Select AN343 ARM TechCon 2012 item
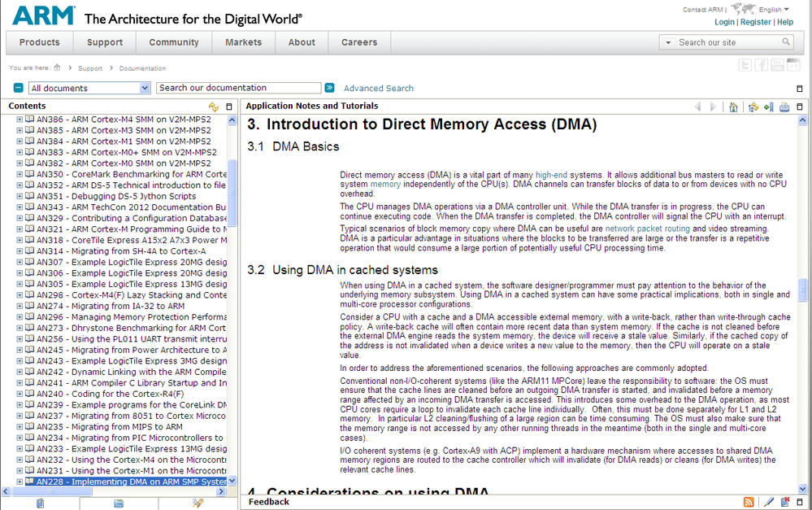812x510 pixels. [x=132, y=207]
